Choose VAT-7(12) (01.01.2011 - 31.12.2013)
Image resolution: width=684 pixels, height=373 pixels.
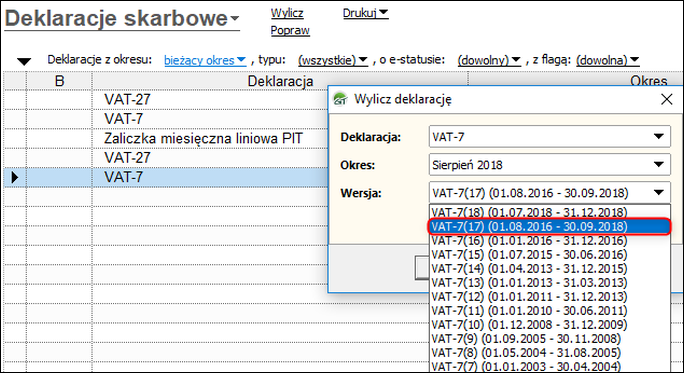pos(550,296)
